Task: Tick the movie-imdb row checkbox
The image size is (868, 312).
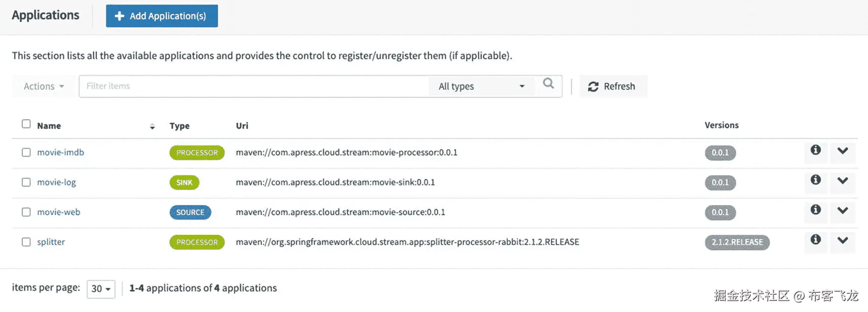Action: point(26,153)
